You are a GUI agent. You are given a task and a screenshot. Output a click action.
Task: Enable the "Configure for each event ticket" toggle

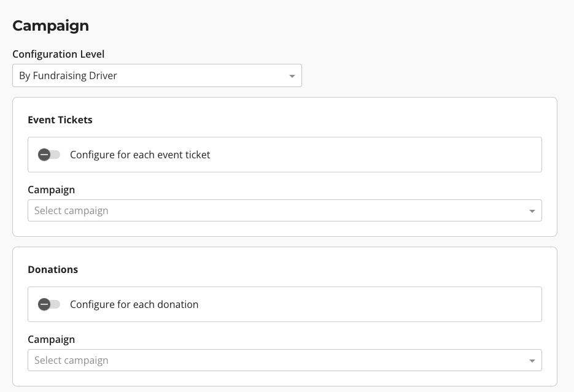[49, 155]
